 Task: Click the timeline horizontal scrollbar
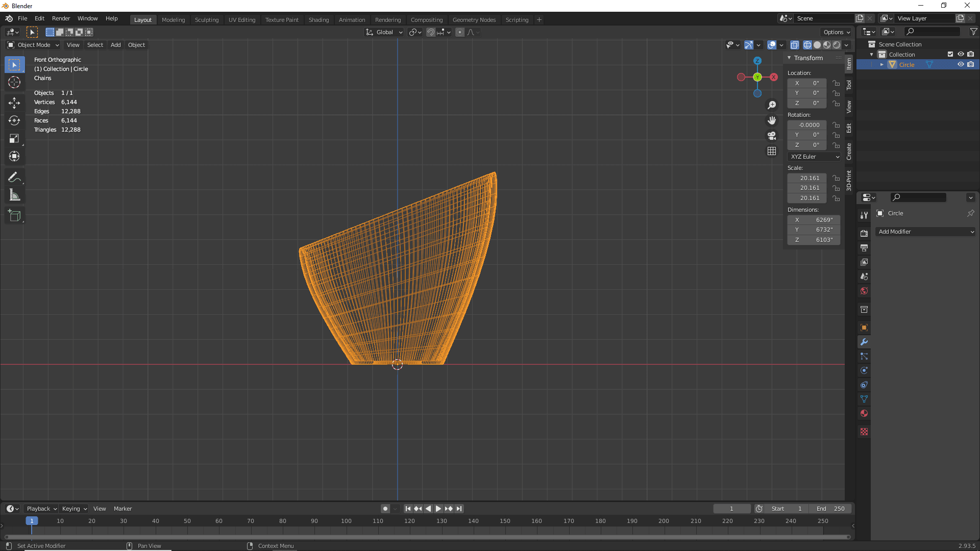tap(427, 537)
